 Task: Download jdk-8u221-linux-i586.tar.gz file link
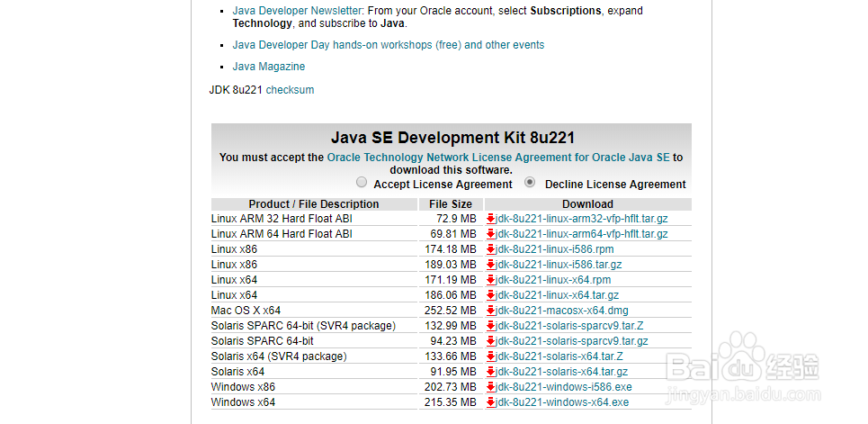559,265
